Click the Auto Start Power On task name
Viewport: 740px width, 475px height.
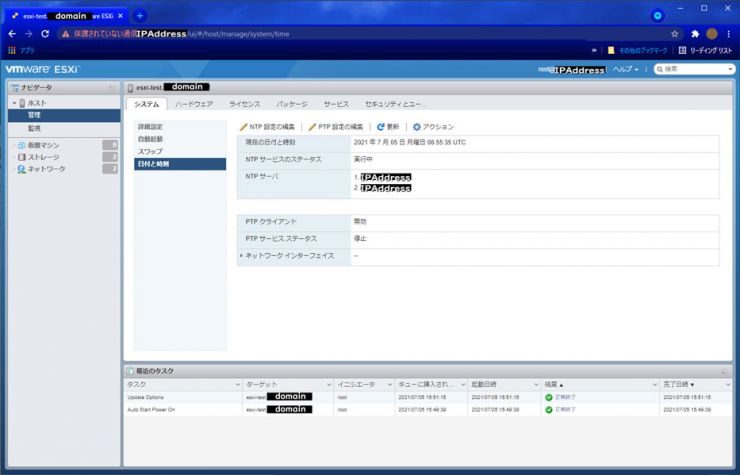coord(151,410)
